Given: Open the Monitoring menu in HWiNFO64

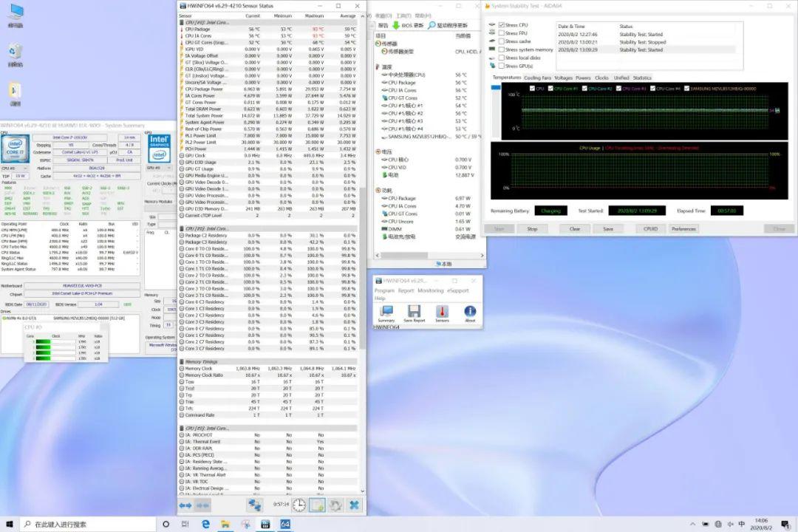Looking at the screenshot, I should point(430,290).
